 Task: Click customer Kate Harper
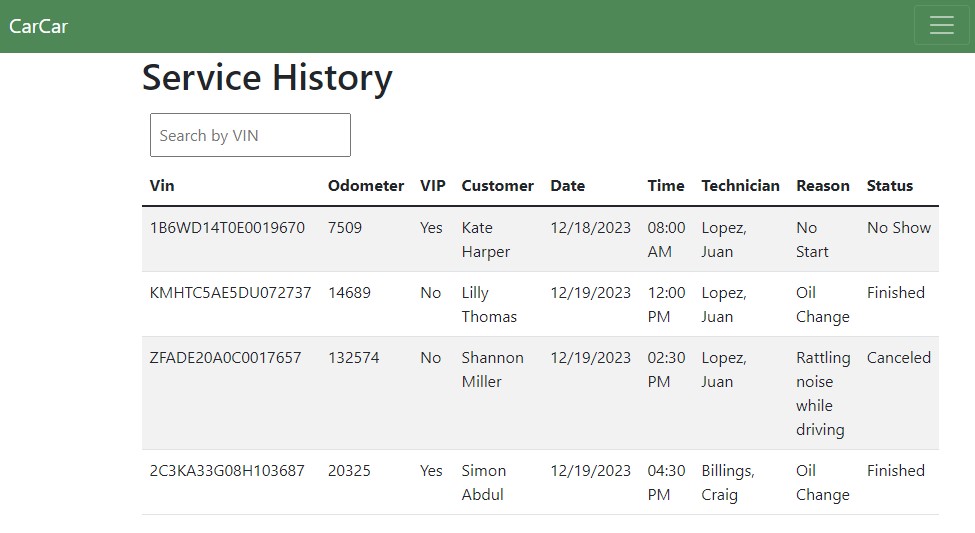(x=485, y=240)
